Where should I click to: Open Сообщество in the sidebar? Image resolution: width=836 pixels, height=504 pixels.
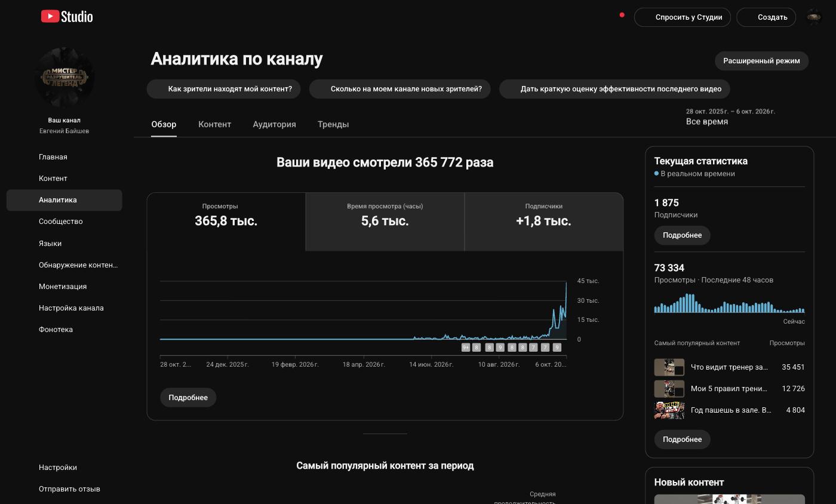(64, 222)
